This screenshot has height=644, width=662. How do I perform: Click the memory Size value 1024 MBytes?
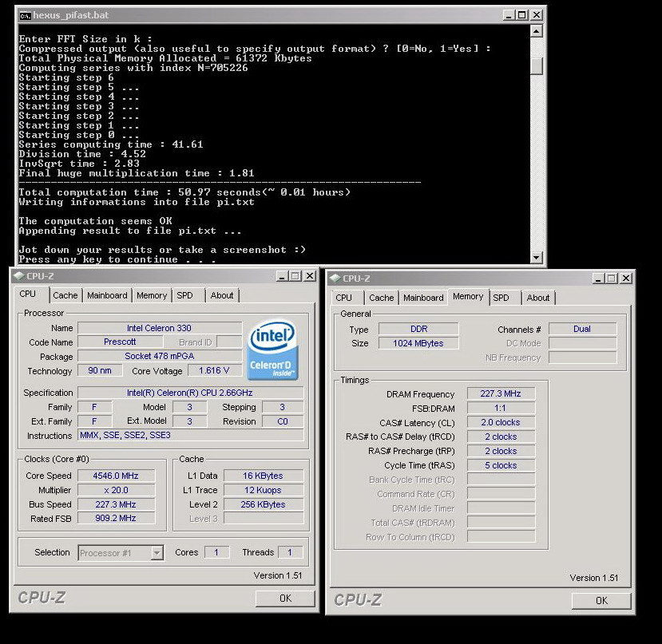coord(418,343)
